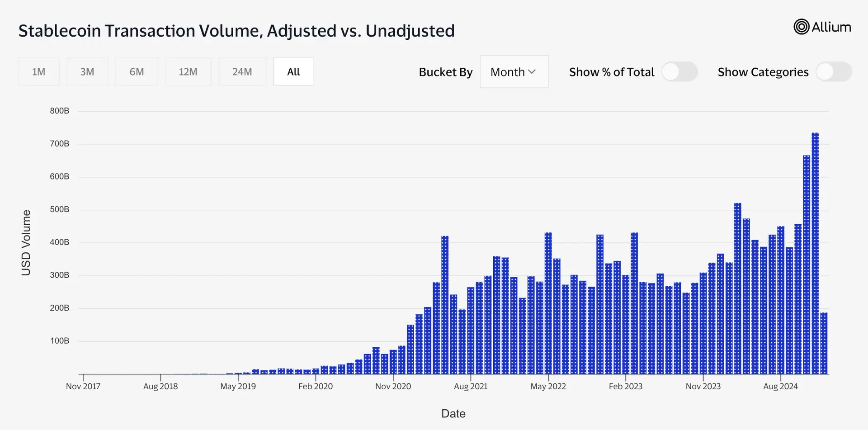The width and height of the screenshot is (868, 430).
Task: Select the 1M time range tab
Action: click(39, 71)
